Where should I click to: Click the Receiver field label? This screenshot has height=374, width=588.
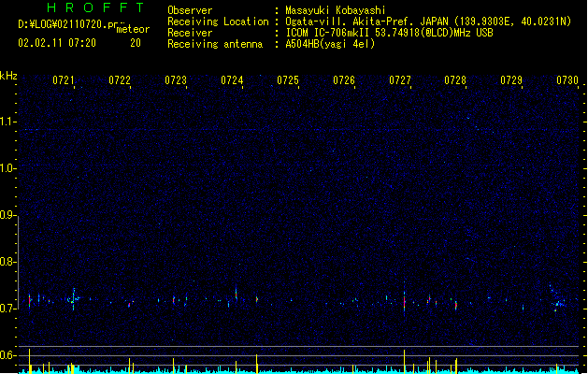(x=190, y=33)
